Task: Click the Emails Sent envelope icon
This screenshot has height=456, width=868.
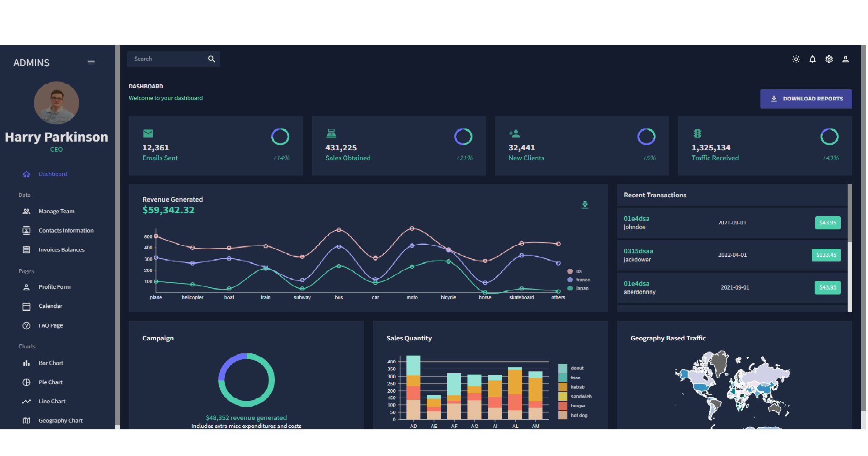Action: coord(148,133)
